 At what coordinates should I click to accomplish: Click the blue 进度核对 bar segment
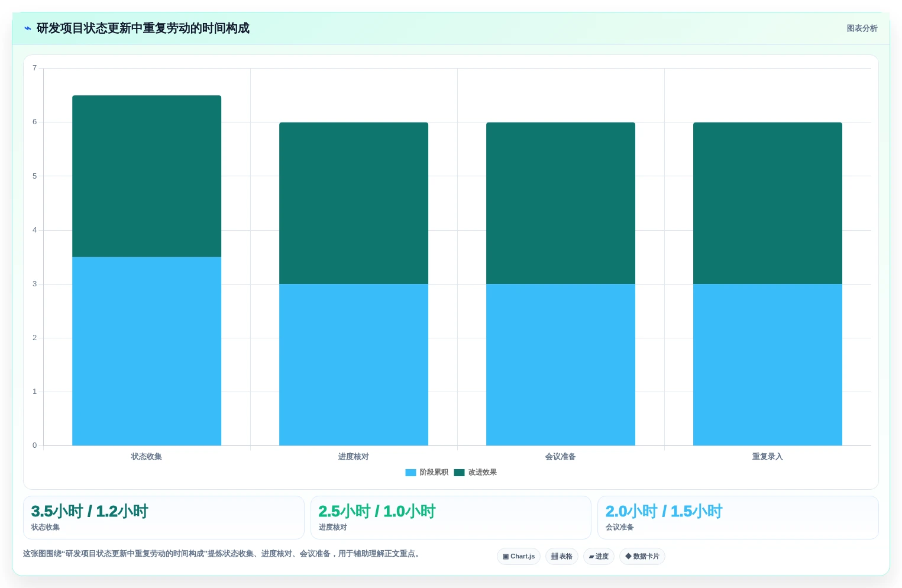pyautogui.click(x=354, y=364)
